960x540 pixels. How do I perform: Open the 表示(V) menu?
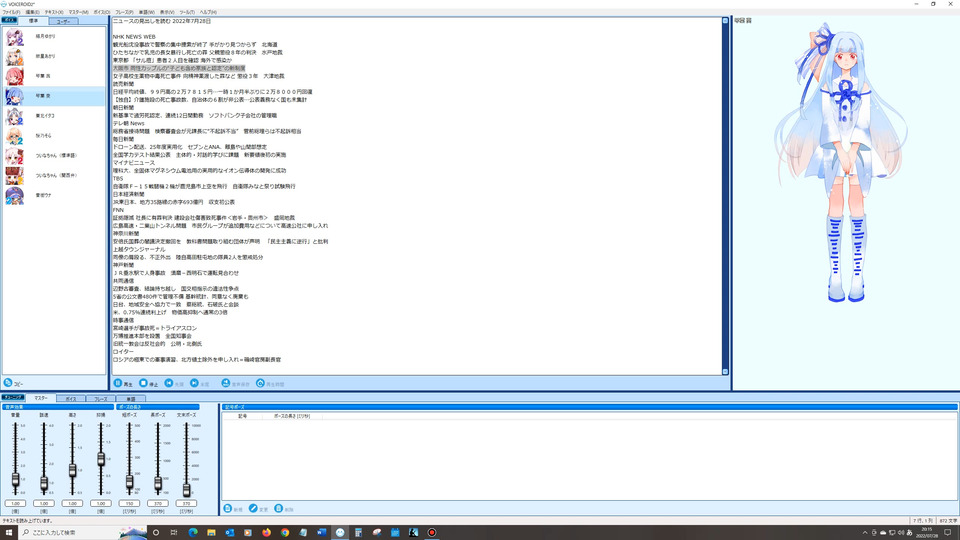(x=167, y=12)
